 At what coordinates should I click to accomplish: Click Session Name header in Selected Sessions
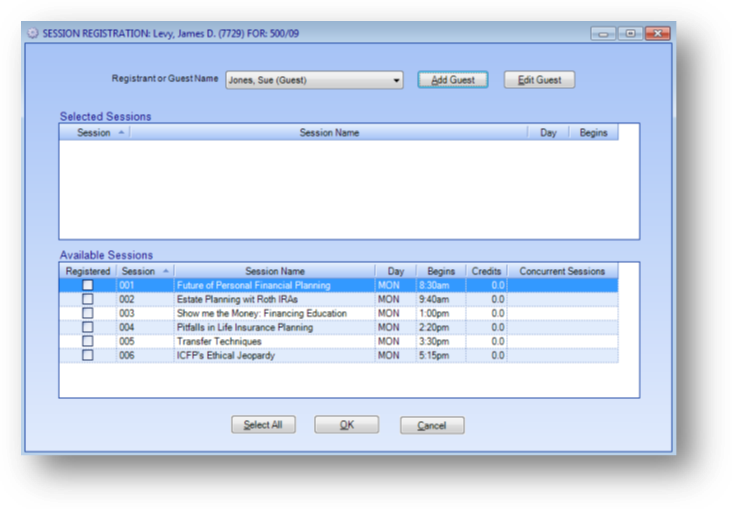329,133
